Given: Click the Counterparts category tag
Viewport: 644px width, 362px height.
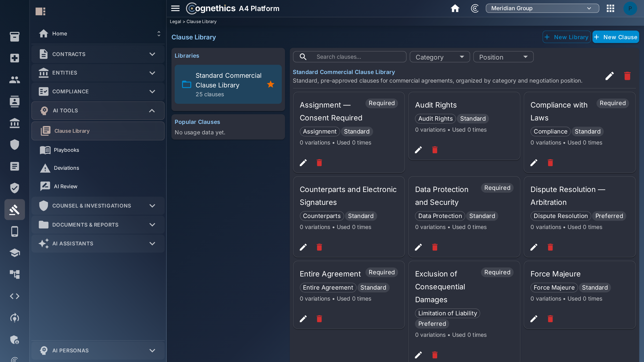Looking at the screenshot, I should coord(321,216).
